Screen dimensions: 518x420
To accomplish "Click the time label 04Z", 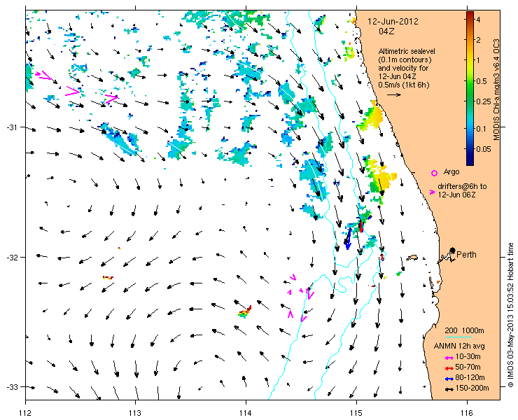I will coord(386,31).
